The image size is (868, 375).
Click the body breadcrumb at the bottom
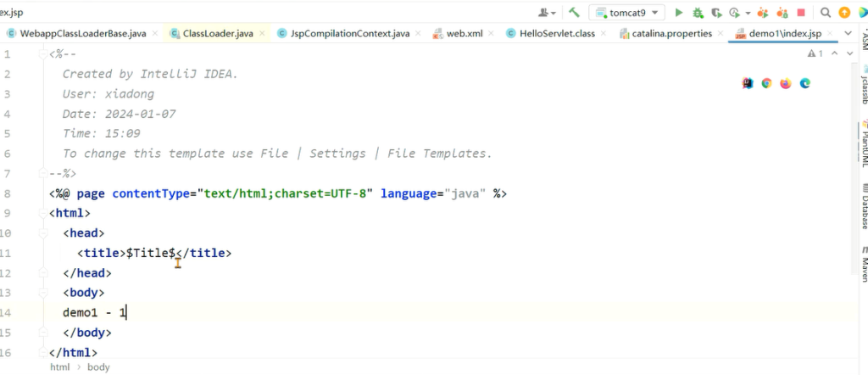(98, 367)
